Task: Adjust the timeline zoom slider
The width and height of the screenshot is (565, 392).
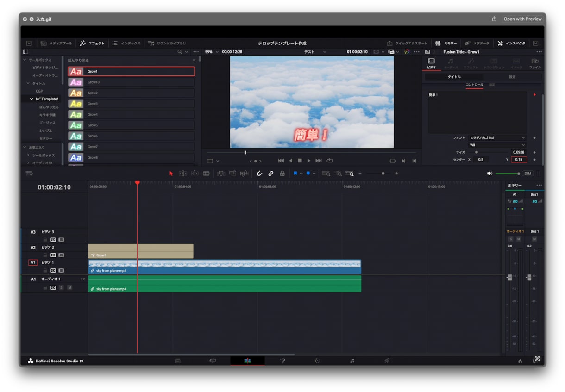Action: tap(383, 174)
